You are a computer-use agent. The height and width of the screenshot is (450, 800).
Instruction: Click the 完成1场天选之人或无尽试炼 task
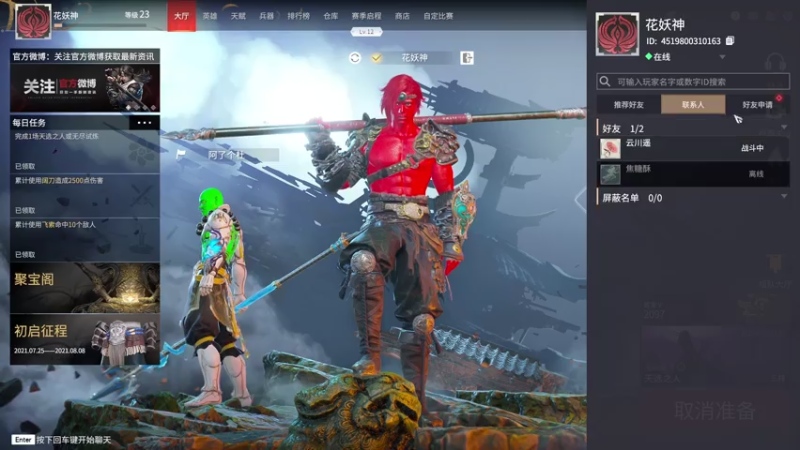pos(85,152)
